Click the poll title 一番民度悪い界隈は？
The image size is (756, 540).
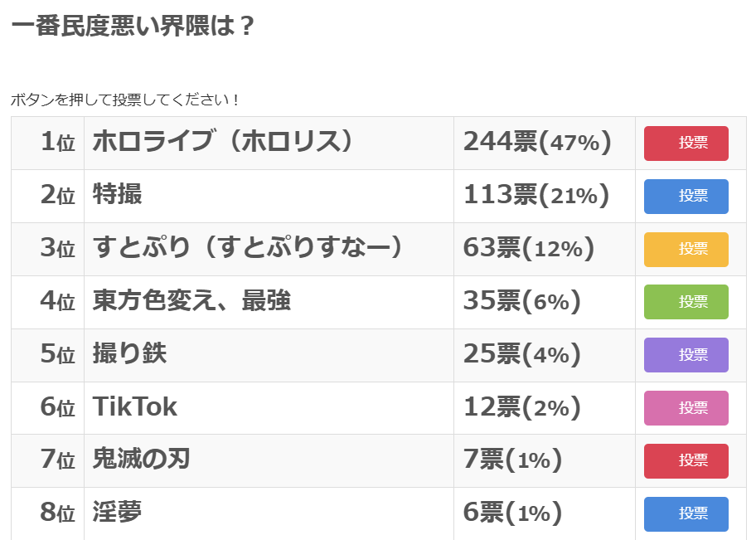point(133,26)
